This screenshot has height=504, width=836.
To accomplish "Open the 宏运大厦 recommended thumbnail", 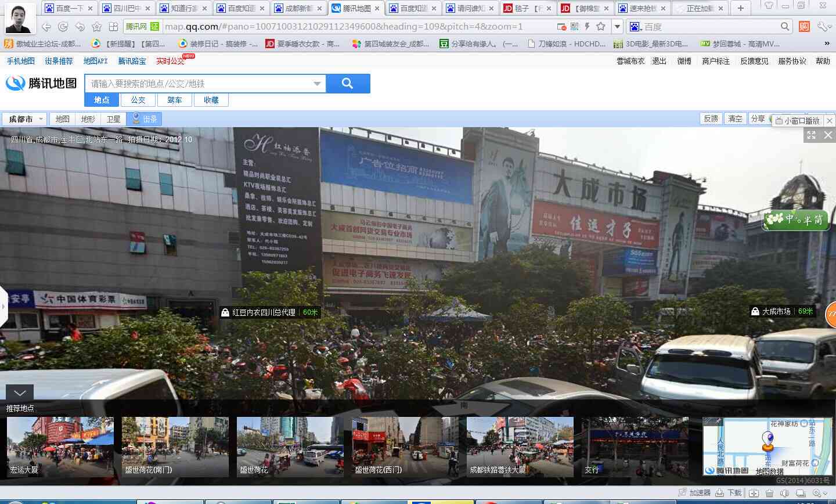I will pyautogui.click(x=60, y=447).
